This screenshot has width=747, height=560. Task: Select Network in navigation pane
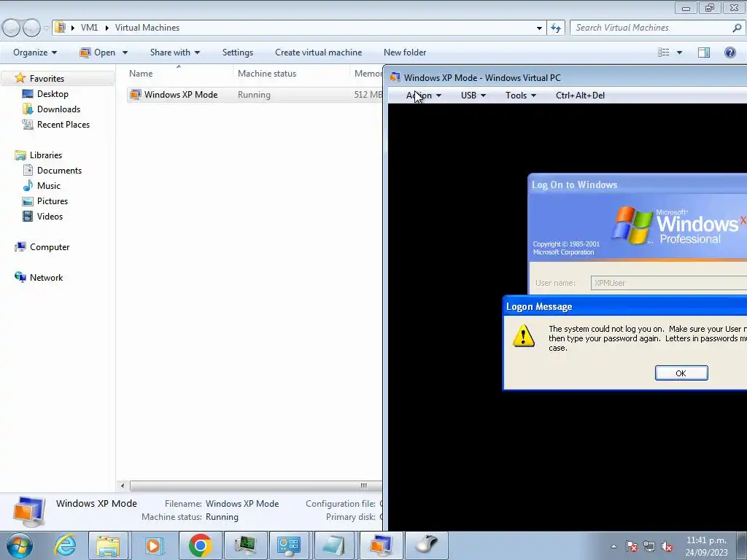pos(46,277)
